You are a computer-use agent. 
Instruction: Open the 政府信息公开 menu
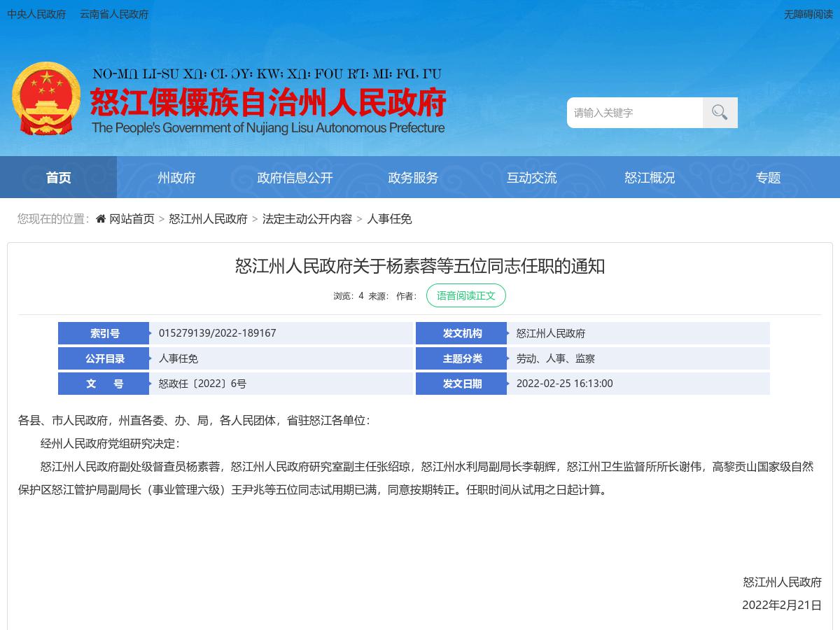point(295,177)
